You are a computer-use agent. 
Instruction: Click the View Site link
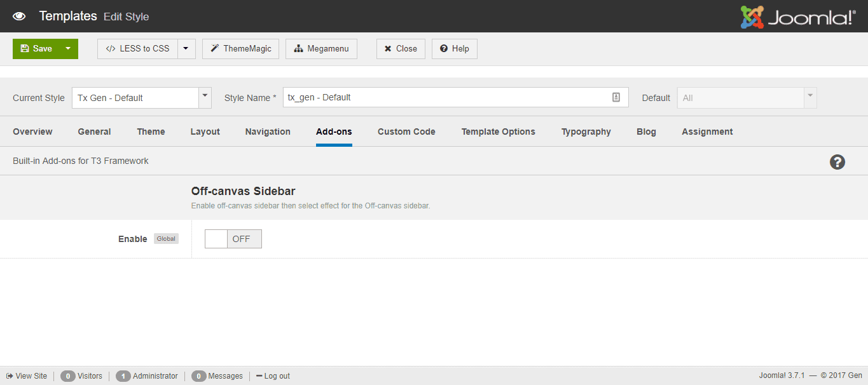pos(27,376)
